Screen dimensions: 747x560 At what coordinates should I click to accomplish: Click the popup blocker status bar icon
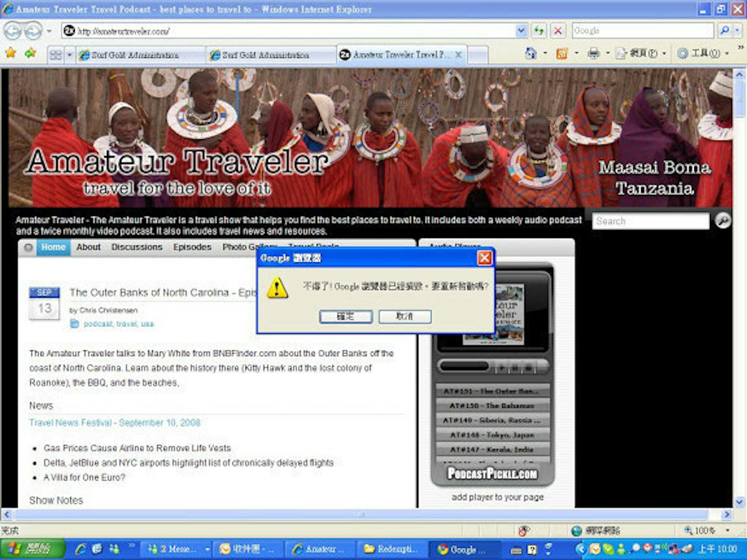point(524,531)
